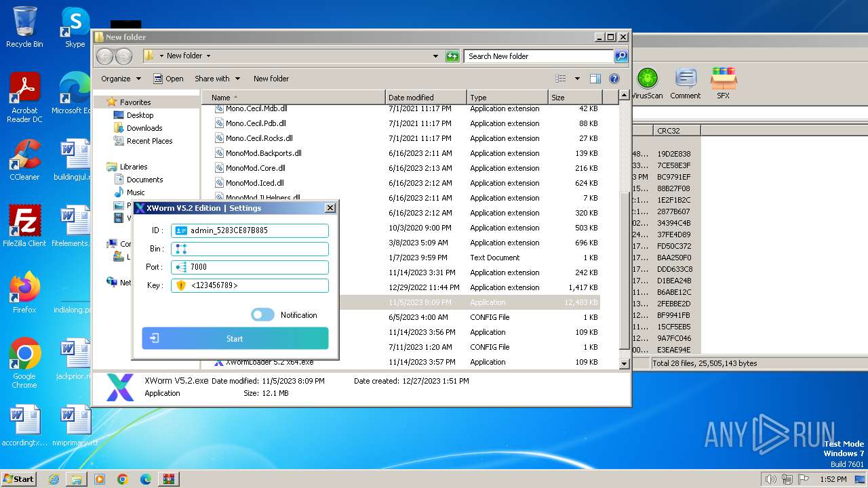Expand the view options dropdown arrow

[x=577, y=79]
